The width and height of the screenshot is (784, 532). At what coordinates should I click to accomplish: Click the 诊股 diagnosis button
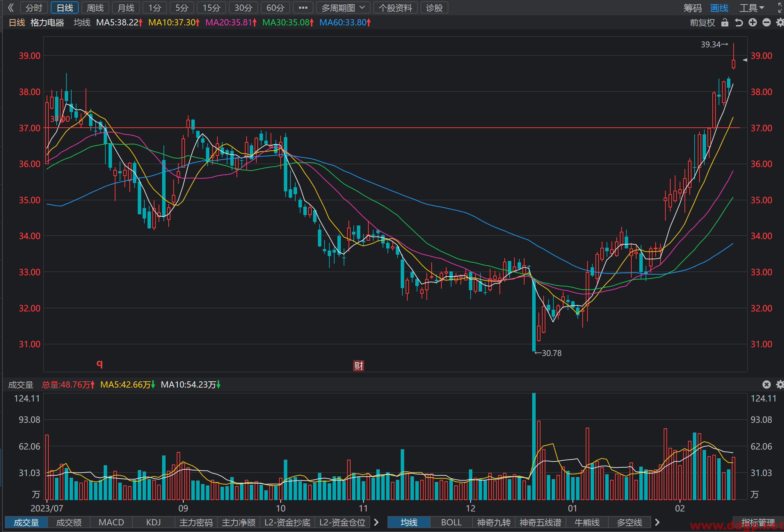coord(434,8)
